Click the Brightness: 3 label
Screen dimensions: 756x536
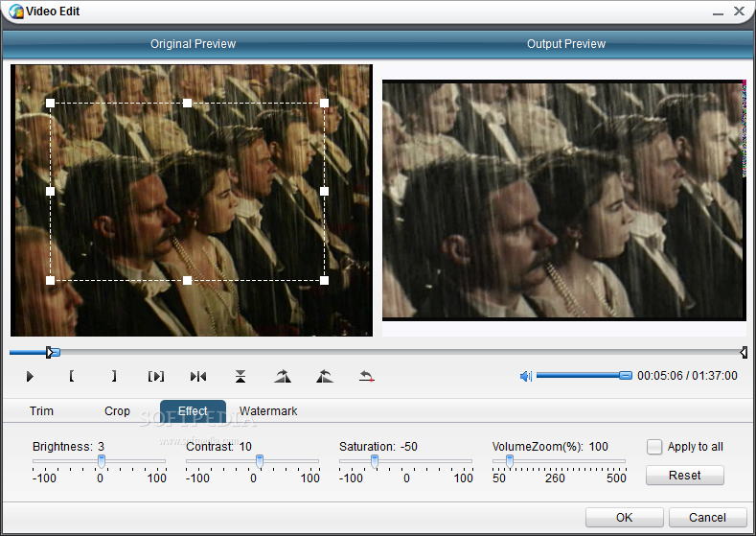pos(68,447)
